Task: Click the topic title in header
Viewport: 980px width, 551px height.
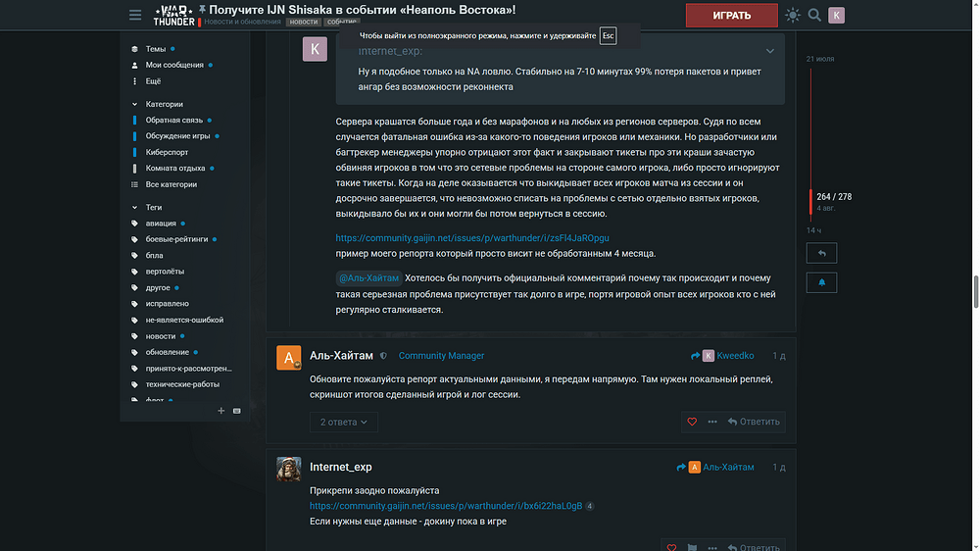Action: click(362, 10)
